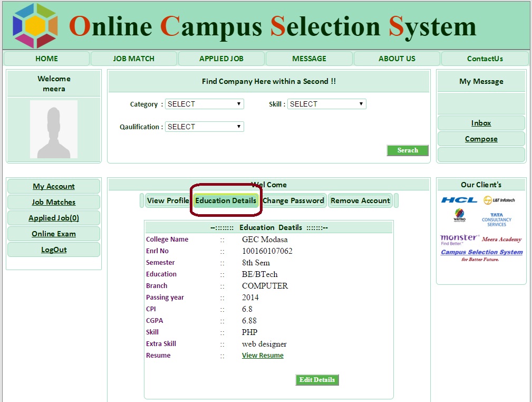
Task: Click the Tata Consultancy Services logo
Action: coord(496,219)
